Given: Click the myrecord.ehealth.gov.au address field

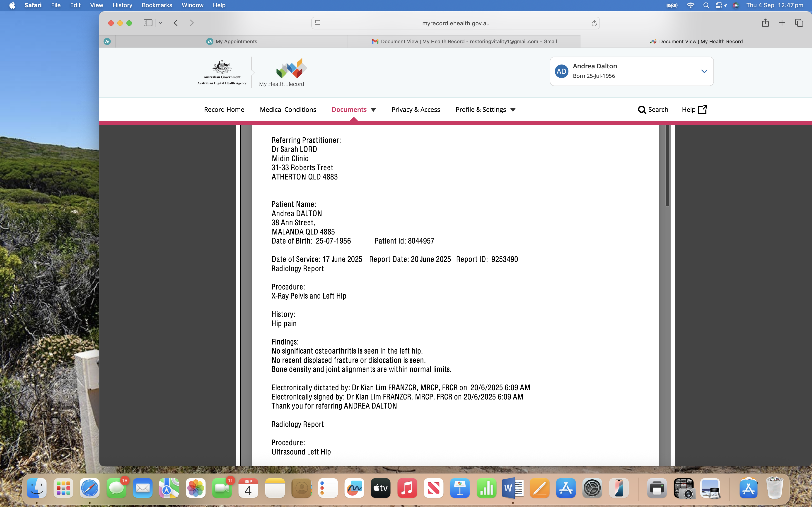Looking at the screenshot, I should coord(455,23).
